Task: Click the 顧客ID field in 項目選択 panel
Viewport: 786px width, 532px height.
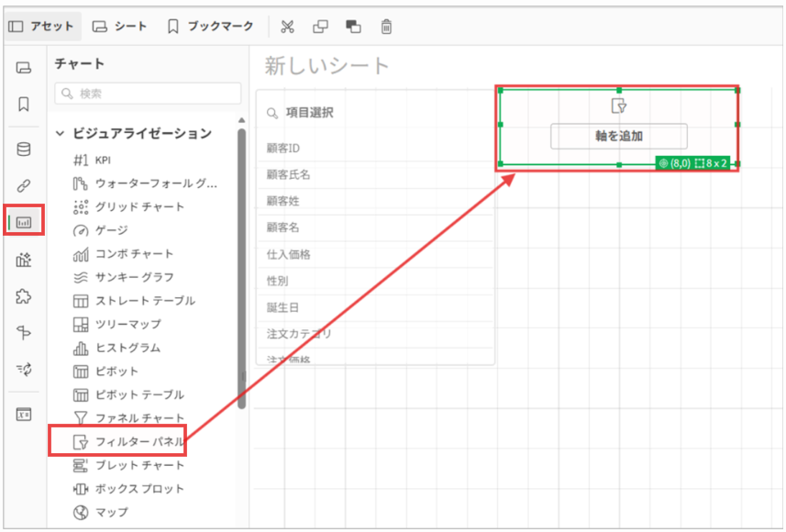Action: pos(284,149)
